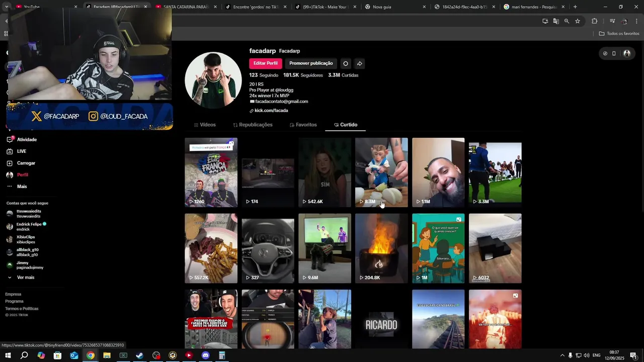Open the child on balcony video thumbnail

click(x=325, y=319)
